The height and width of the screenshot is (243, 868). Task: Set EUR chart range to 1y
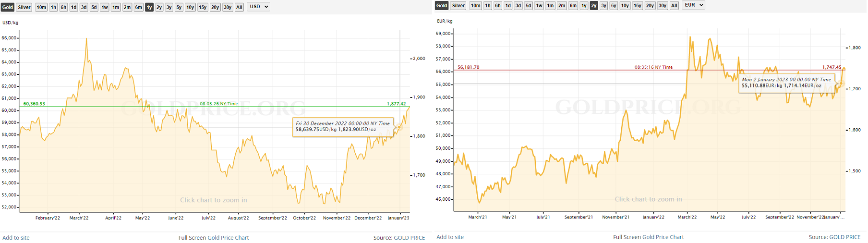pos(584,5)
